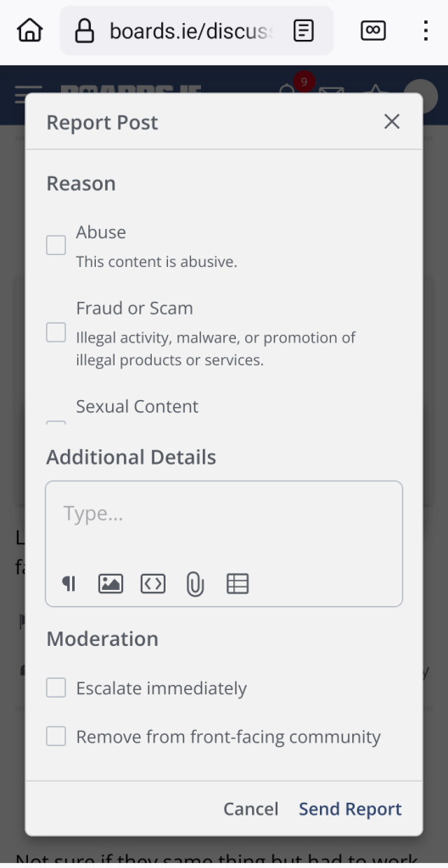Open the paragraph formatting menu icon
This screenshot has width=448, height=868.
(69, 583)
